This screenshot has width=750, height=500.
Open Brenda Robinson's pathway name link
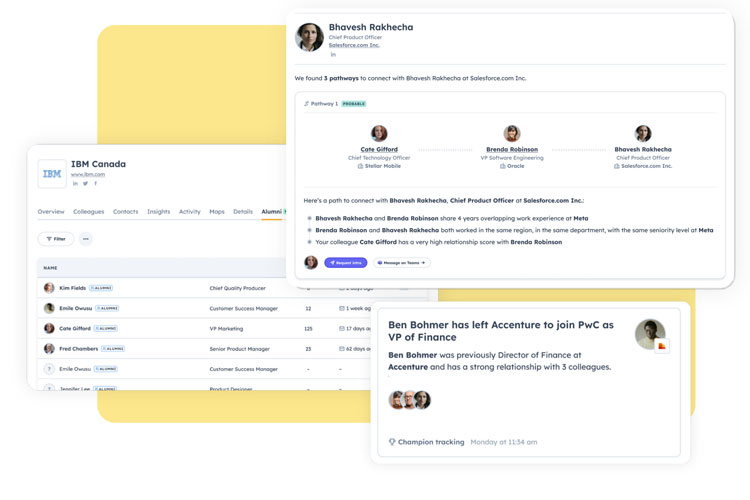click(x=512, y=149)
